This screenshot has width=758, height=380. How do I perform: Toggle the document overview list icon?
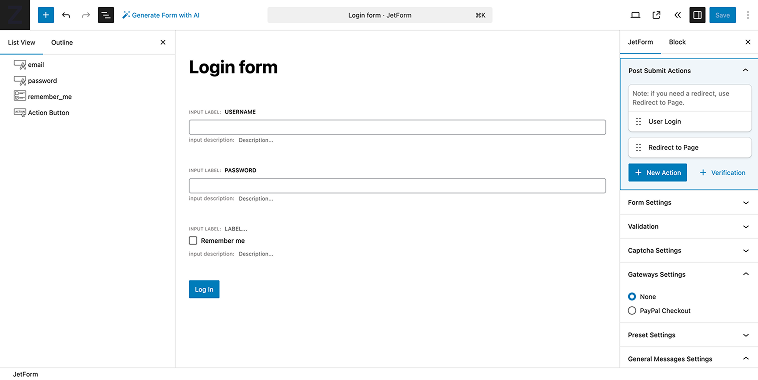pyautogui.click(x=106, y=15)
